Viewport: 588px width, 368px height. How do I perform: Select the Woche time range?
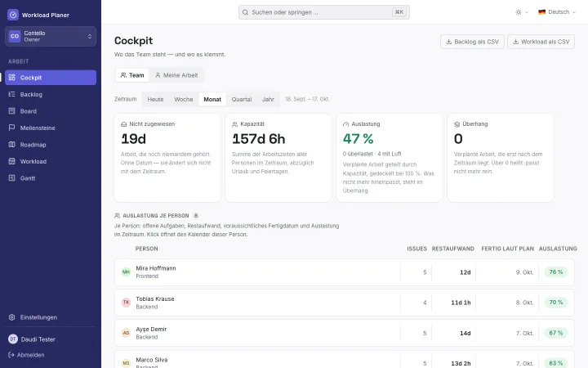pos(184,99)
